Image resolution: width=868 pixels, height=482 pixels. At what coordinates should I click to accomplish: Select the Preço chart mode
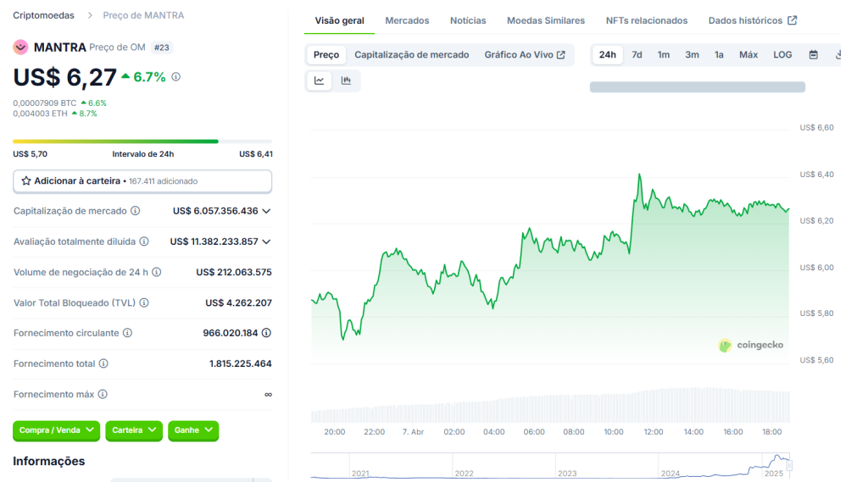click(x=326, y=55)
